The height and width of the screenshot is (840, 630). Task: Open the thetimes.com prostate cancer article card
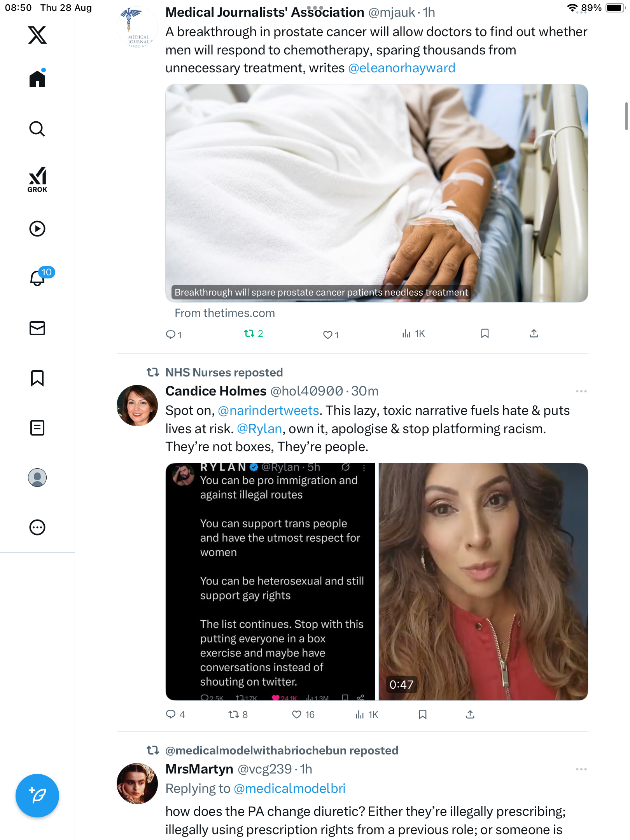point(376,193)
